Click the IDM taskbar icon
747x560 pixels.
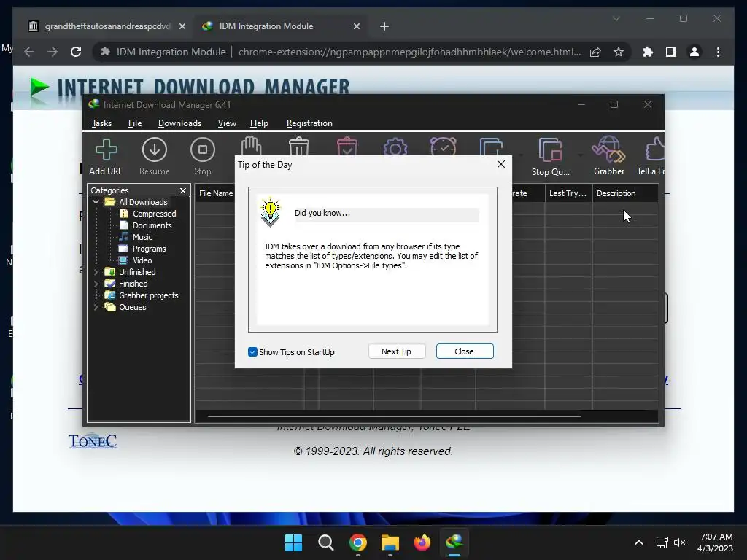tap(454, 542)
